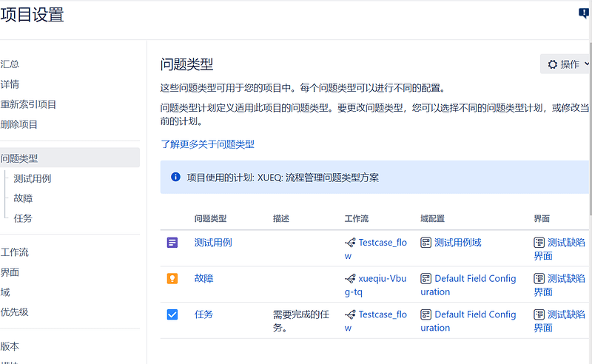Go to 界面 in sidebar
This screenshot has width=592, height=364.
pos(10,272)
